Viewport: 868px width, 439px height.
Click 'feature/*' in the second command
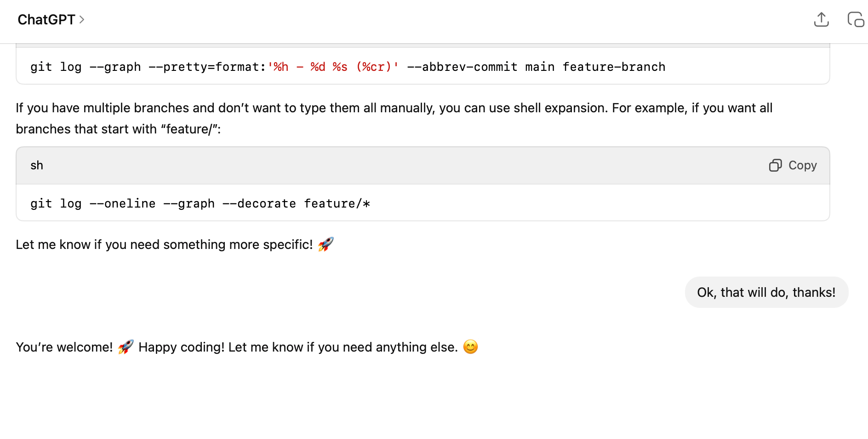337,203
